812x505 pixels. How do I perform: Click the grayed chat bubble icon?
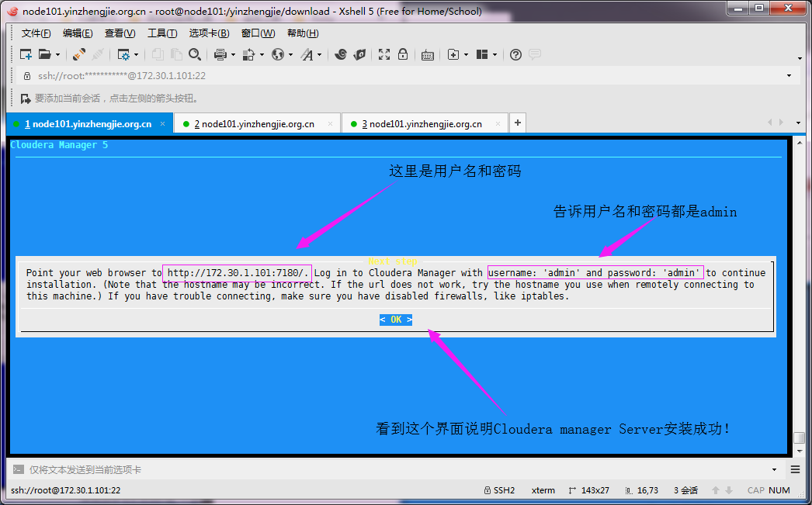pyautogui.click(x=535, y=54)
